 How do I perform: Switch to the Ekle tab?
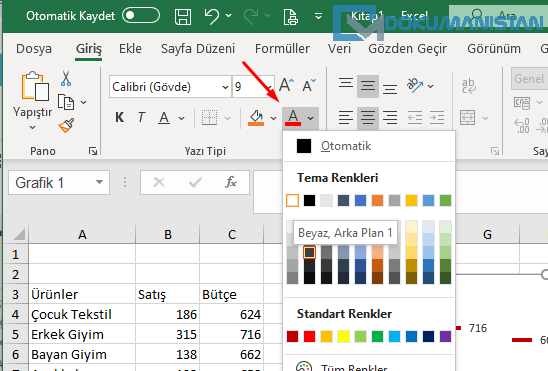tap(130, 49)
